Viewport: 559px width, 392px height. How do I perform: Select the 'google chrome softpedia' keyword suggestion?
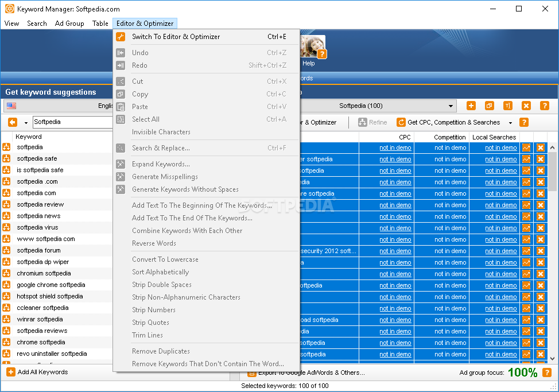coord(51,285)
